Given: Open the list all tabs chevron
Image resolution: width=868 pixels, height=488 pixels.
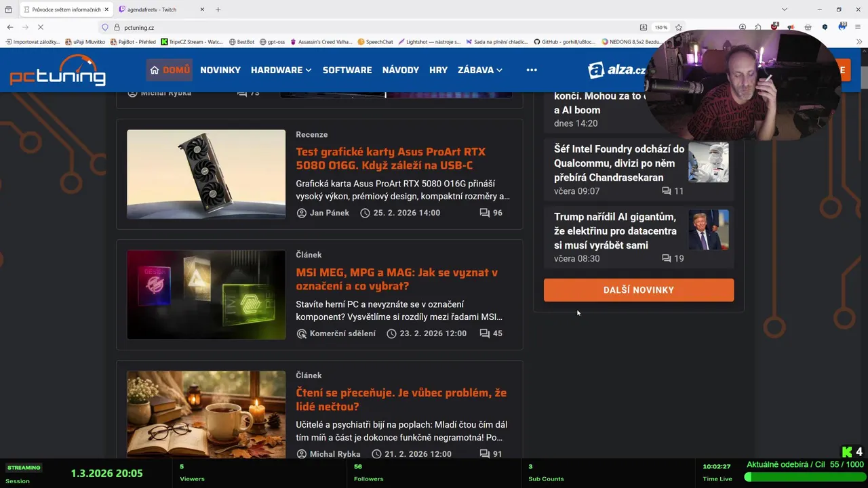Looking at the screenshot, I should click(785, 9).
